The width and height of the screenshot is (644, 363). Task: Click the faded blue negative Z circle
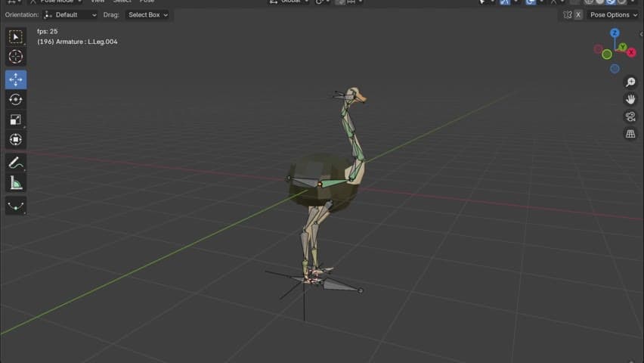coord(615,69)
